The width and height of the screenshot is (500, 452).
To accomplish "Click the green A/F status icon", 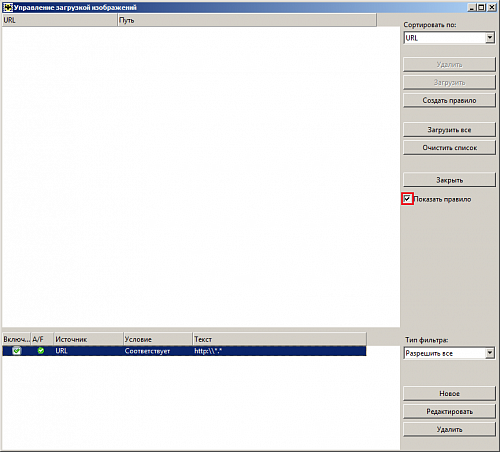I will 41,351.
